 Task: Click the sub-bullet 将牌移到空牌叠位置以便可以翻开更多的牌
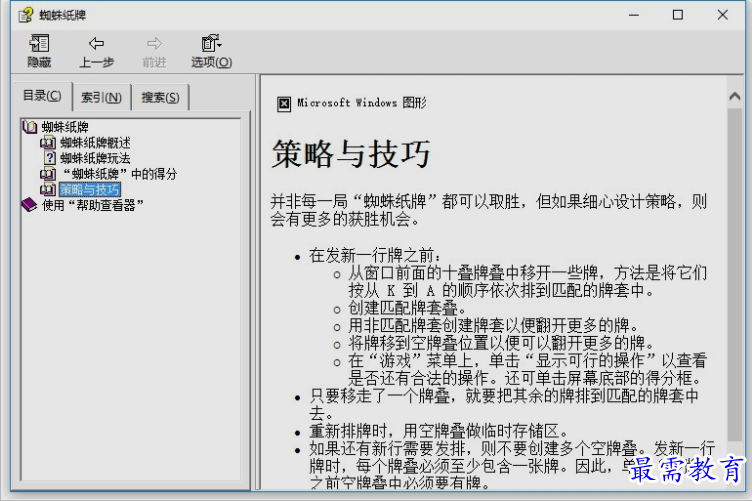point(501,343)
